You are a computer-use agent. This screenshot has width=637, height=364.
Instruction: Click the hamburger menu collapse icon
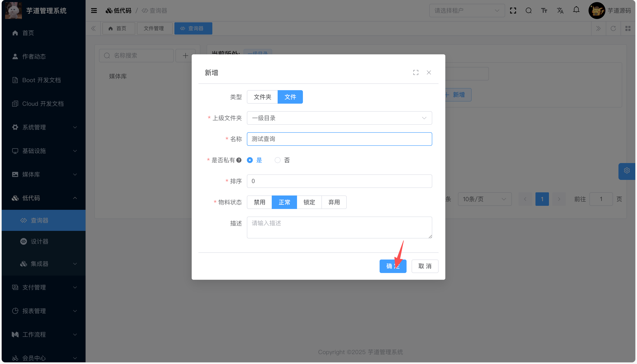94,11
